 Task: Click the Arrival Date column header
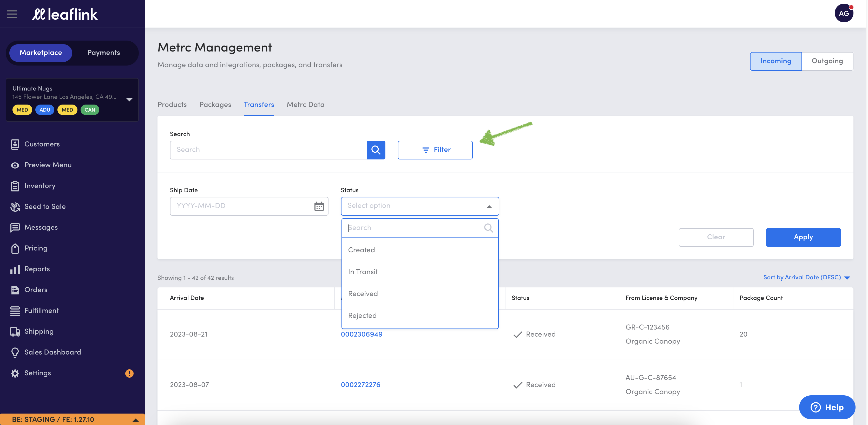(x=187, y=298)
